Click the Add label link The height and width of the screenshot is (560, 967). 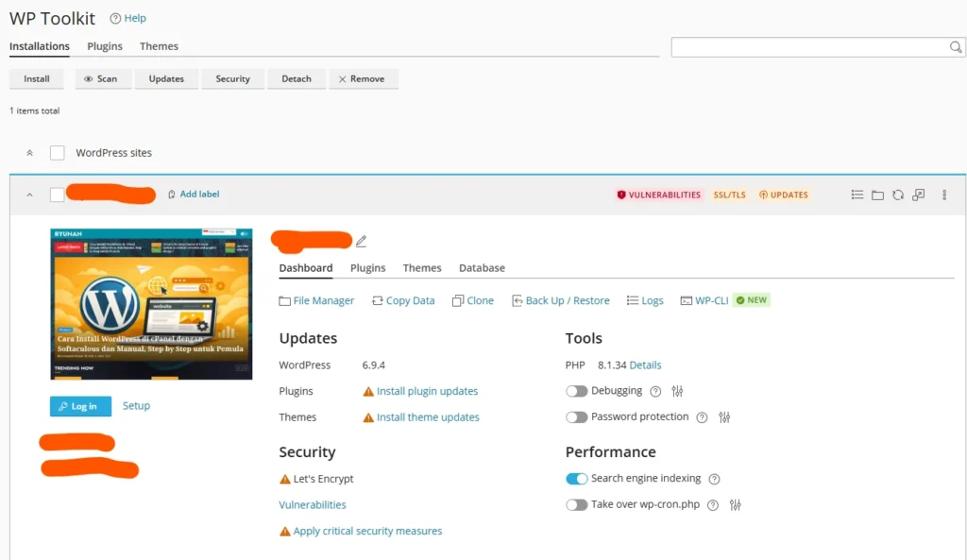pyautogui.click(x=194, y=195)
